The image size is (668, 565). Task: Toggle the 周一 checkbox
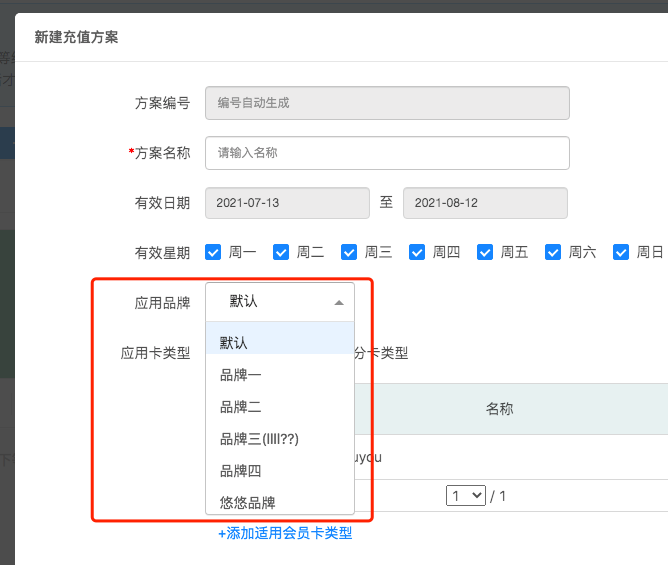click(x=214, y=252)
